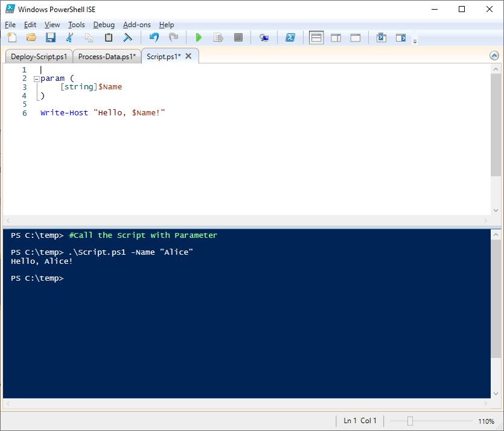Show the script pane on top layout
The image size is (504, 431).
tap(316, 37)
